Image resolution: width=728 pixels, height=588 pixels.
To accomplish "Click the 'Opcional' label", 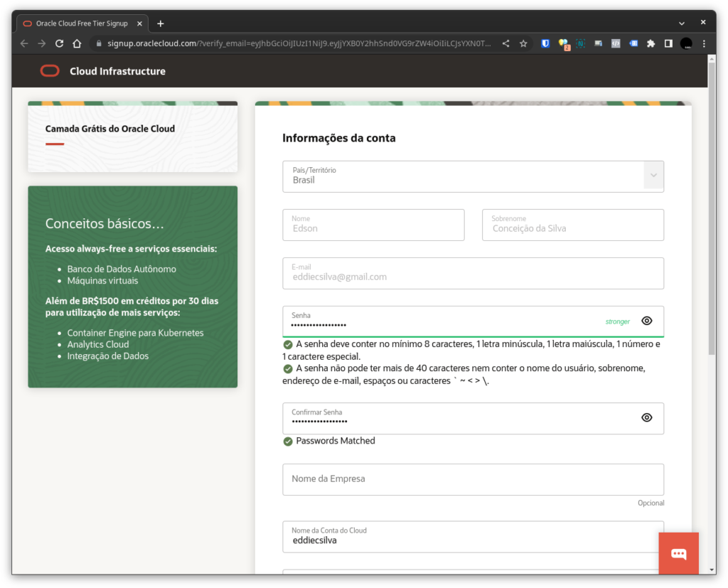I will [x=651, y=503].
